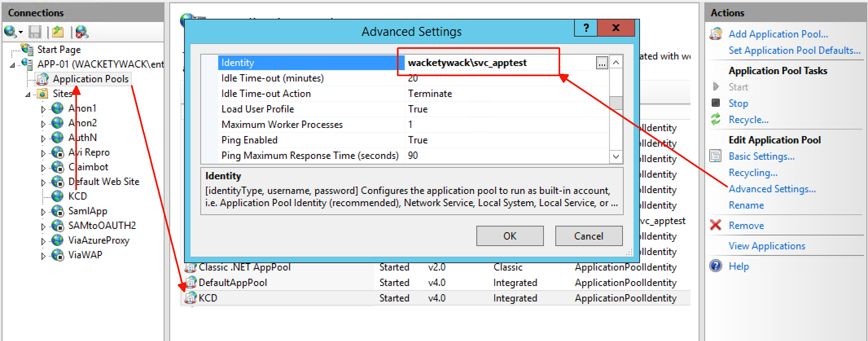This screenshot has width=868, height=341.
Task: Select the ViaWAP site
Action: click(85, 255)
